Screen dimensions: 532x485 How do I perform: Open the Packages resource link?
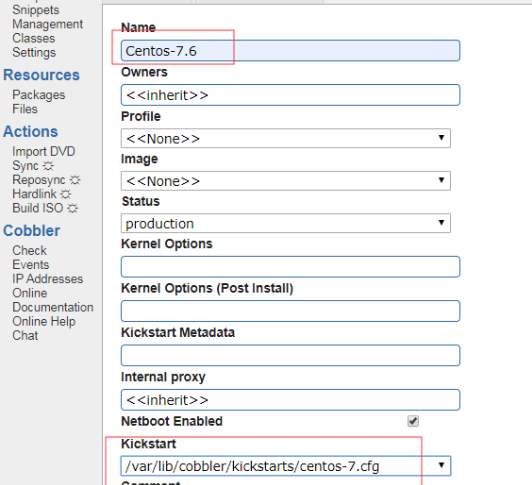39,95
